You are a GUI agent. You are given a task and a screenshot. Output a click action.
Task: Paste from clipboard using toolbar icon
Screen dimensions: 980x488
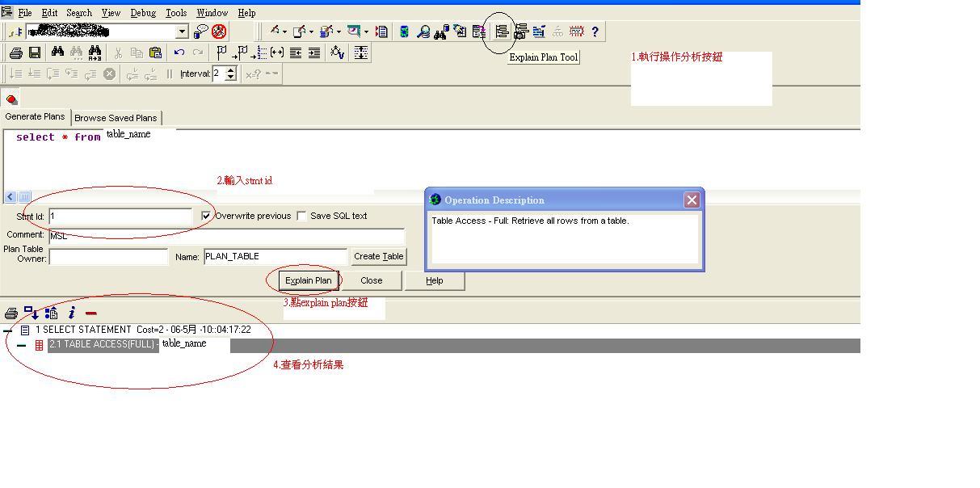point(154,53)
